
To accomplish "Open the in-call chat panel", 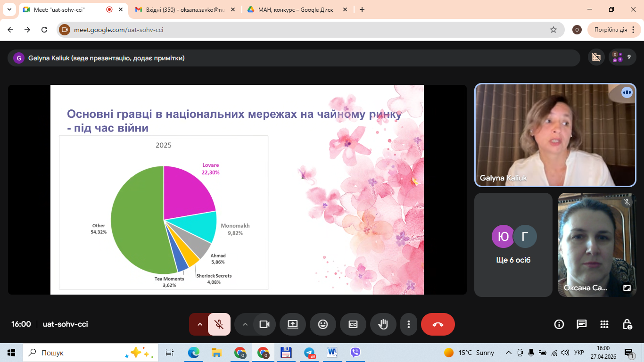I will pos(582,324).
